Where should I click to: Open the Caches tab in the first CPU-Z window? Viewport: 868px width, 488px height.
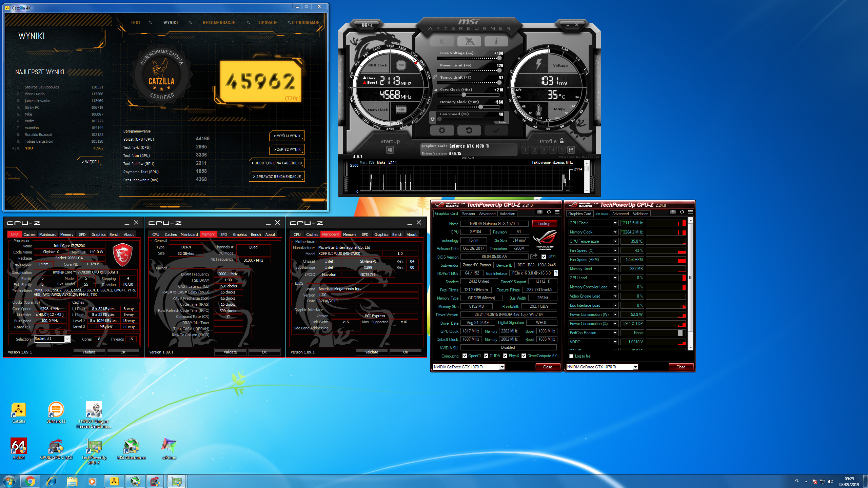pyautogui.click(x=29, y=235)
